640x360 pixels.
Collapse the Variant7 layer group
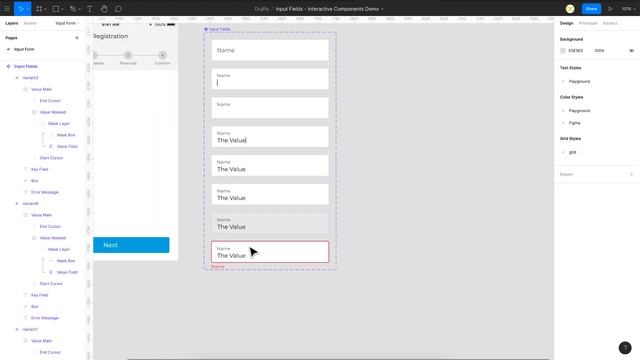click(17, 329)
